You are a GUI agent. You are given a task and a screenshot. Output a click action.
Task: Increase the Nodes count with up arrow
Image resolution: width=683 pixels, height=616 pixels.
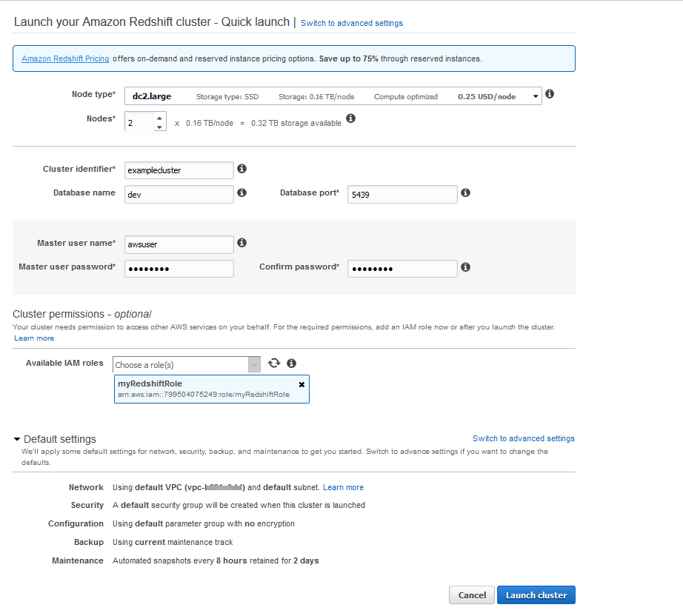coord(159,118)
